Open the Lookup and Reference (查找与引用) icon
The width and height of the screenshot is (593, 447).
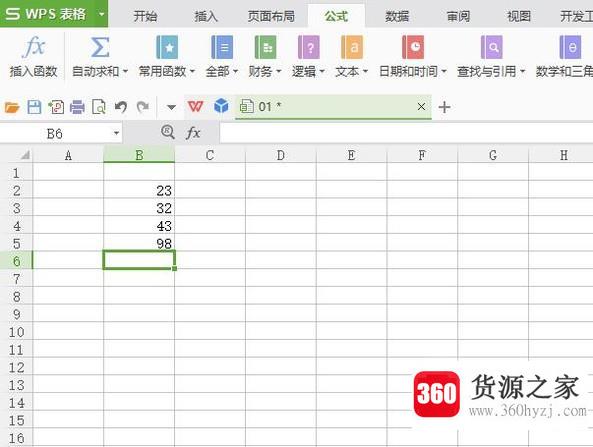[x=491, y=47]
